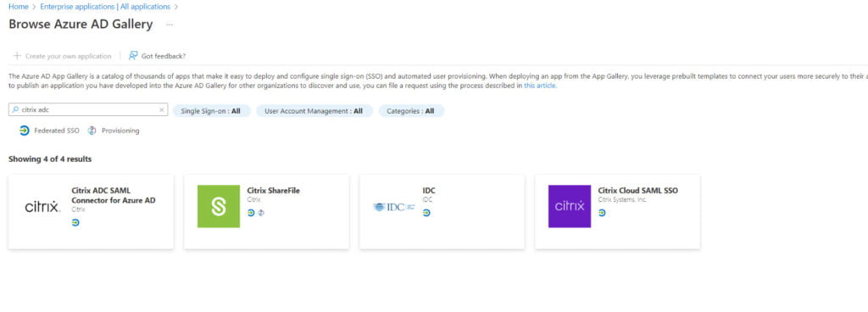Click the plus icon for Create your own application
Image resolution: width=868 pixels, height=312 pixels.
(x=17, y=56)
